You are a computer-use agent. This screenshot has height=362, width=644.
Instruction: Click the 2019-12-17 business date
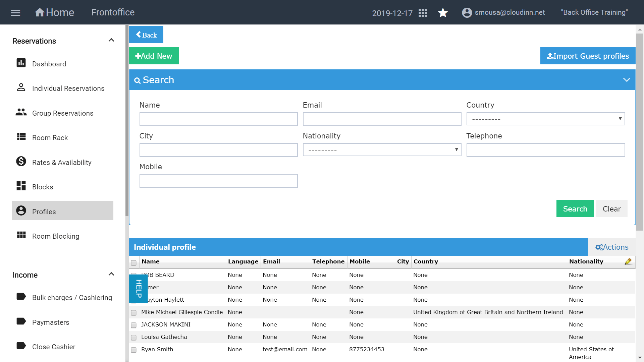(x=392, y=13)
